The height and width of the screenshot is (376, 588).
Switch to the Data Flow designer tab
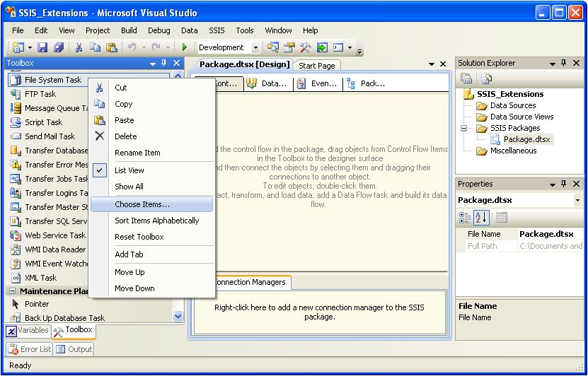268,83
